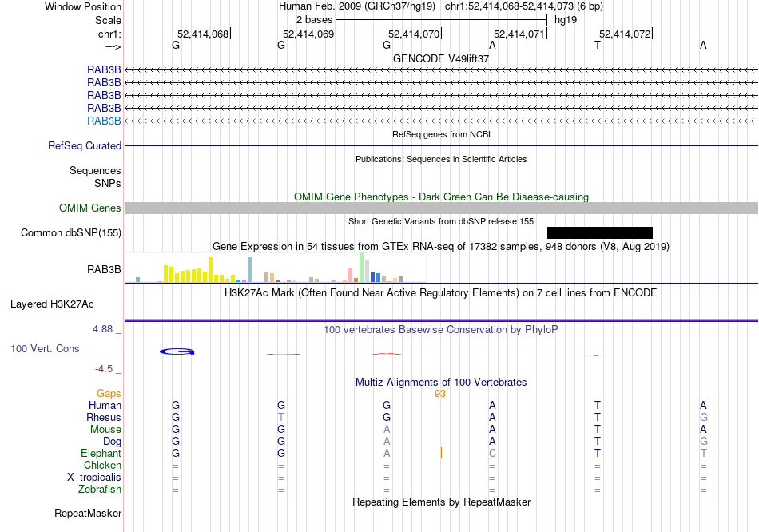The height and width of the screenshot is (532, 759).
Task: Click Repeating Elements by RepeatMasker title
Action: 441,502
